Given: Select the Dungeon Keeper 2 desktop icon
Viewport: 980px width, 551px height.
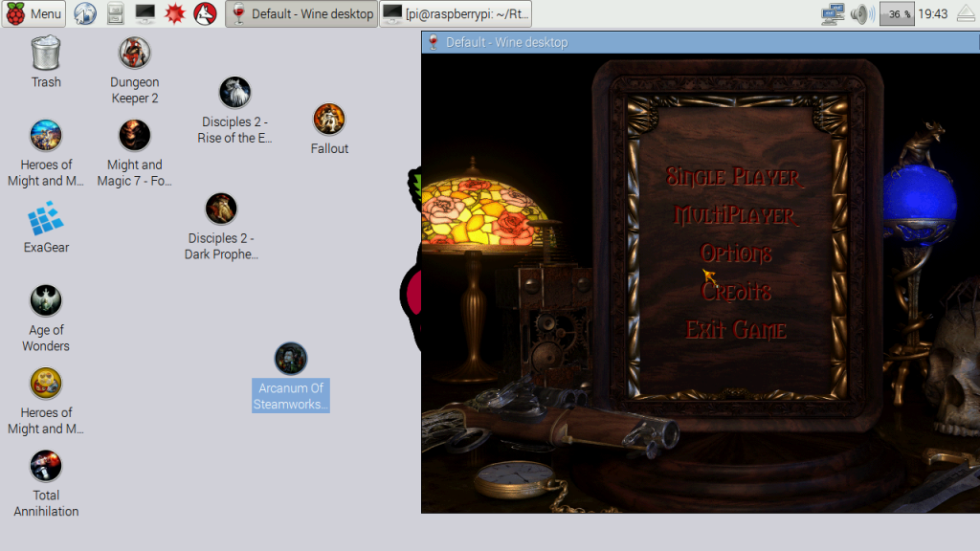Looking at the screenshot, I should [x=134, y=53].
